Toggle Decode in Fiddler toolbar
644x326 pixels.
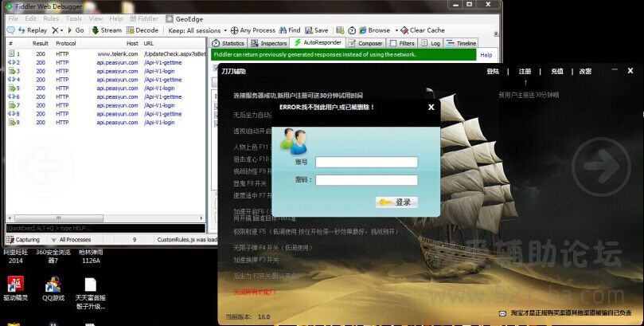tap(142, 30)
